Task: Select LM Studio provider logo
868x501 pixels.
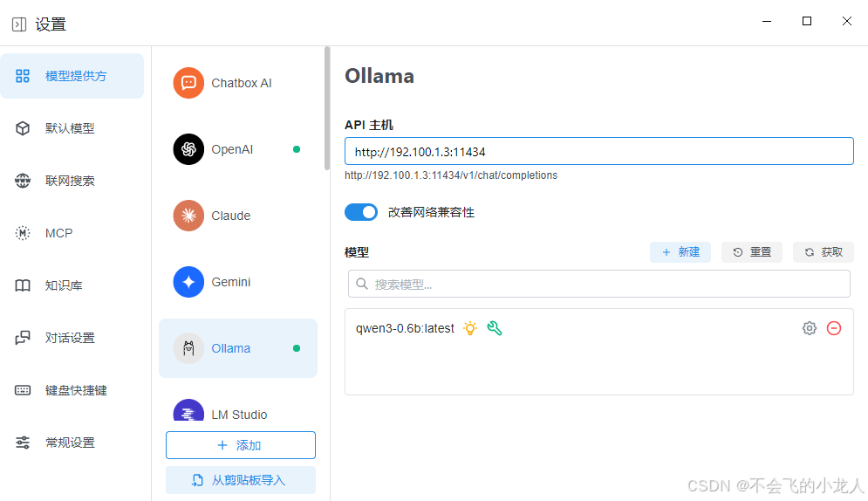Action: (188, 410)
